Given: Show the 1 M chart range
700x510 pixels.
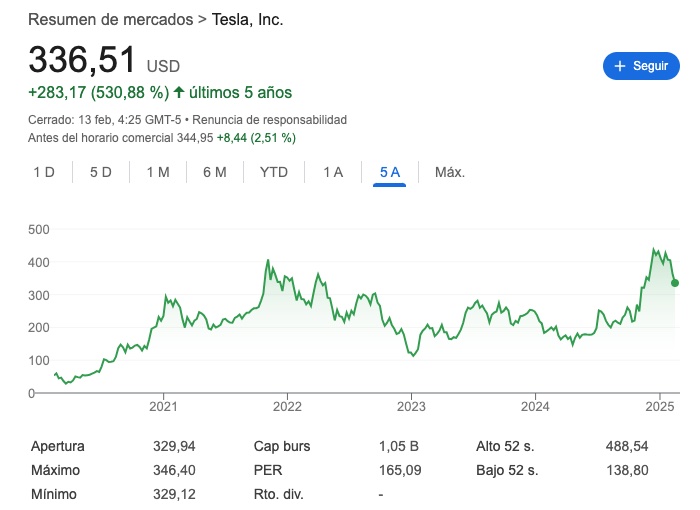Looking at the screenshot, I should point(158,172).
